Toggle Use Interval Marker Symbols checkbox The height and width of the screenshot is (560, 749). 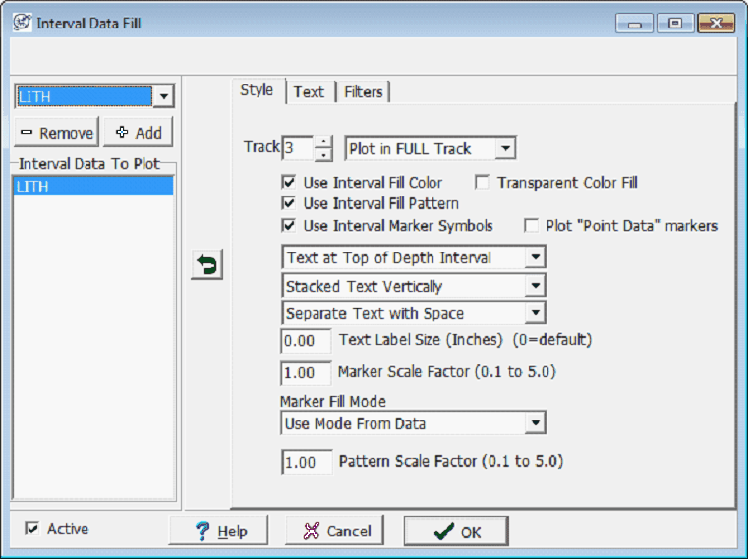[x=289, y=226]
